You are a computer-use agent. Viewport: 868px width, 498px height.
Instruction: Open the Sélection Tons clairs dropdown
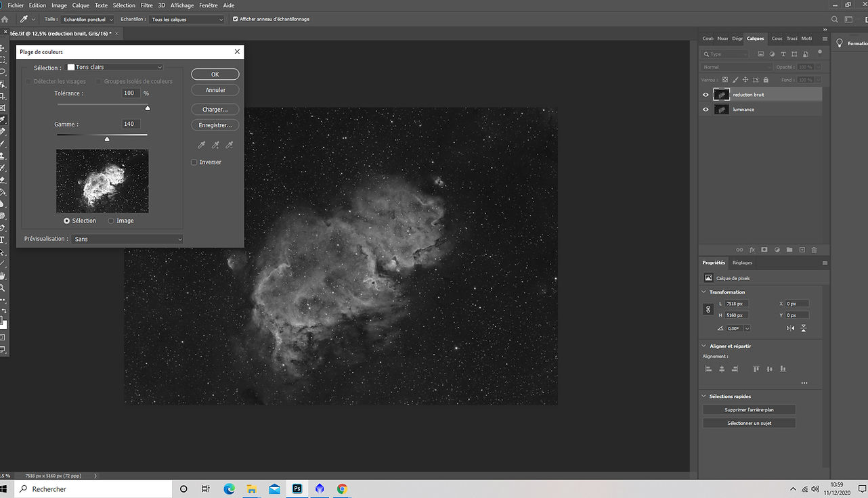click(x=114, y=68)
